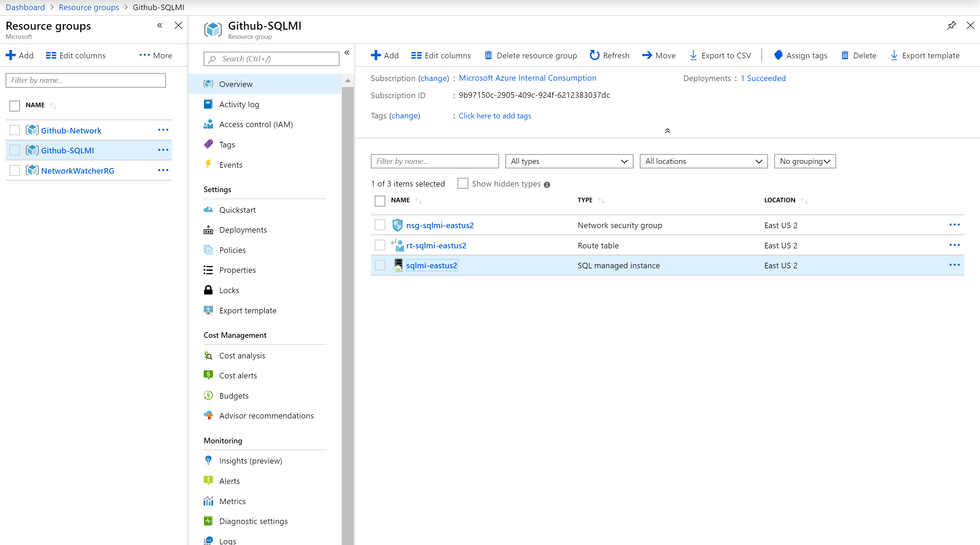
Task: Open Microsoft Azure Internal Consumption subscription link
Action: 527,78
